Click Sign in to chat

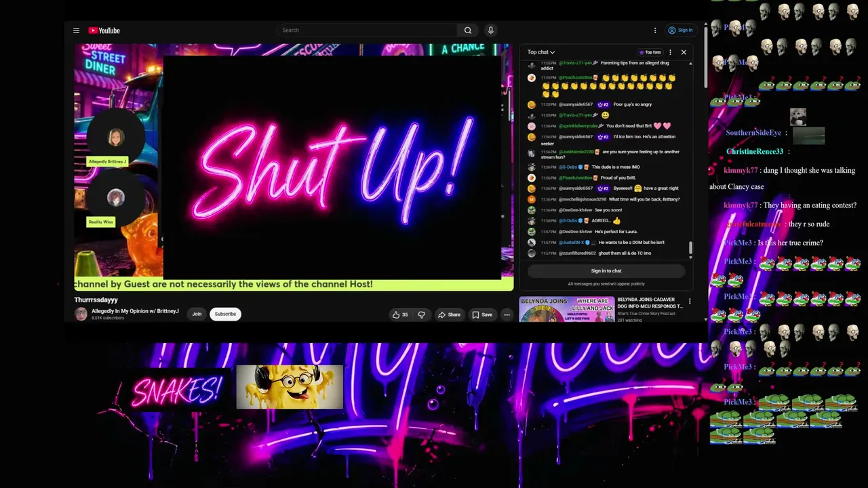(606, 271)
